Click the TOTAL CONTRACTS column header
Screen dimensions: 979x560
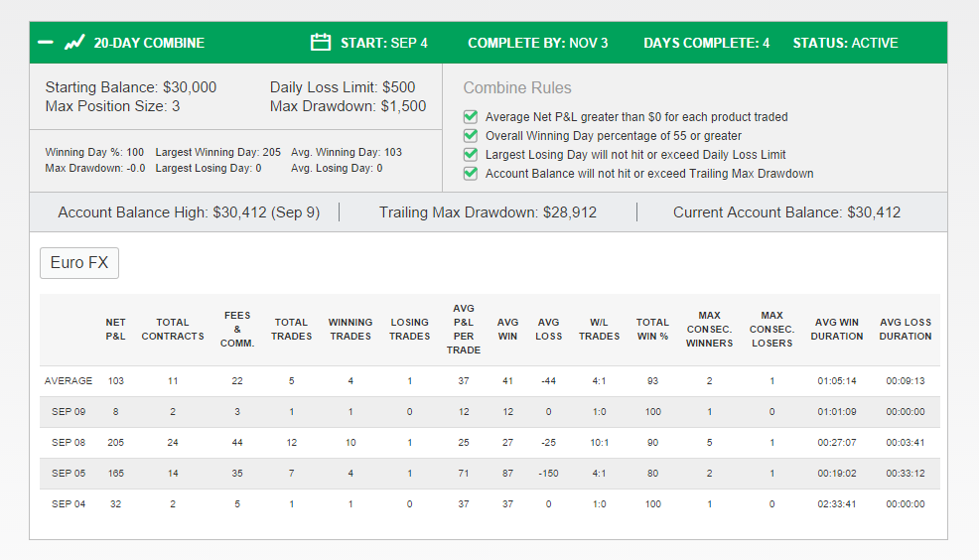point(173,329)
